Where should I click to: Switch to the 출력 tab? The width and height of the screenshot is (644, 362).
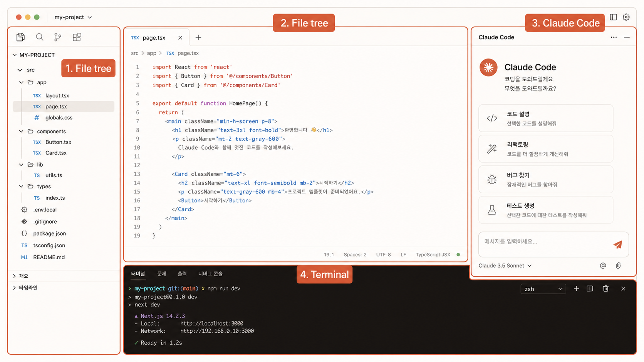[x=182, y=274]
